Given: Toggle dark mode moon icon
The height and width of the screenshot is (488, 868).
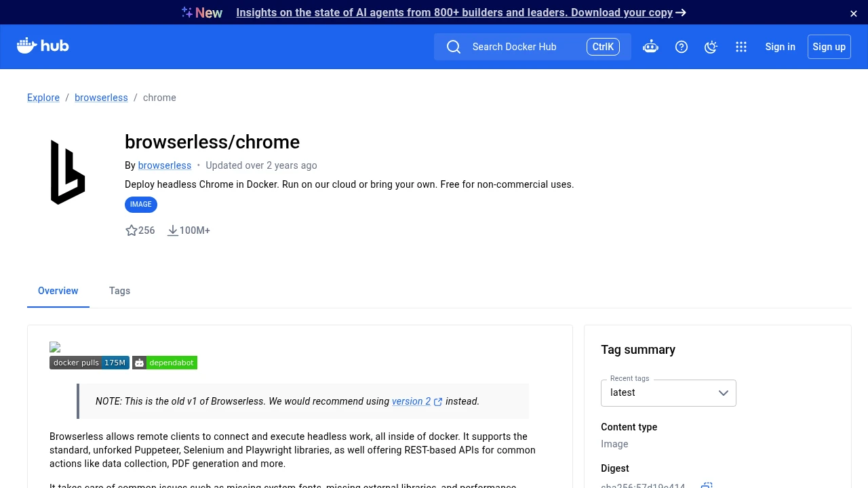Looking at the screenshot, I should pyautogui.click(x=711, y=47).
